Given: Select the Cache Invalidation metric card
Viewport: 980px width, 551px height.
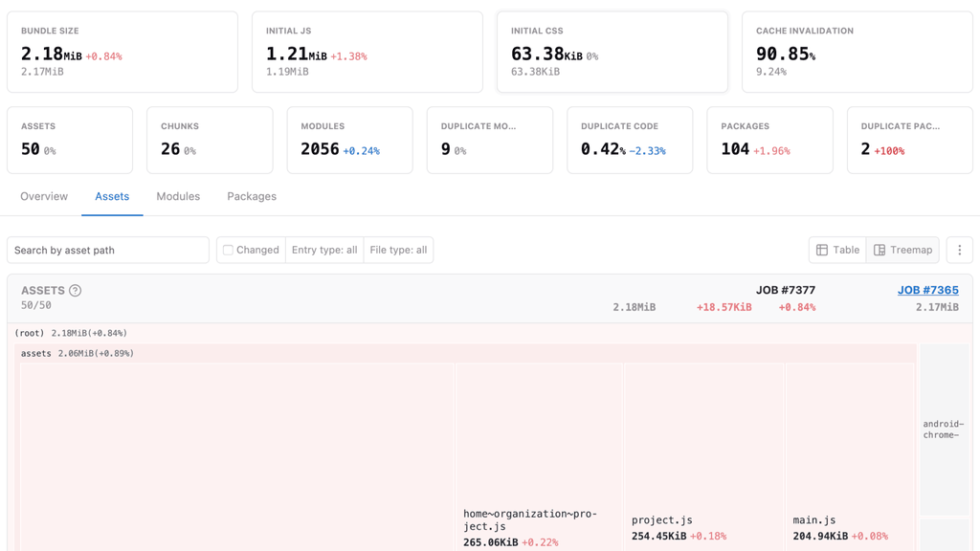Looking at the screenshot, I should pos(857,52).
